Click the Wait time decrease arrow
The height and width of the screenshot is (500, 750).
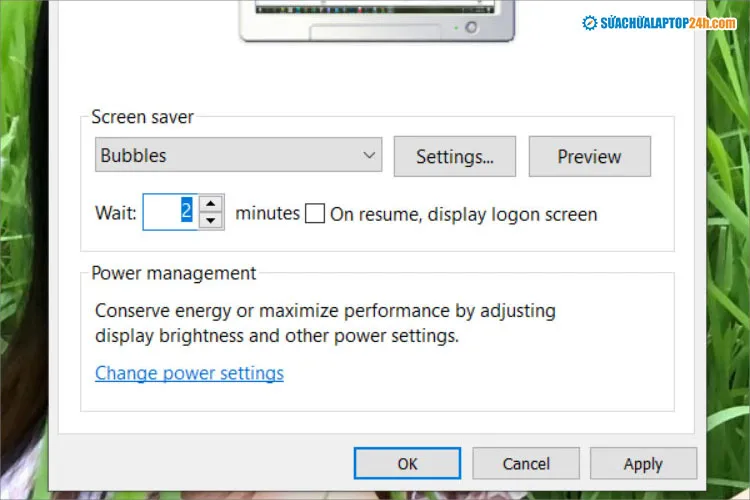[210, 221]
